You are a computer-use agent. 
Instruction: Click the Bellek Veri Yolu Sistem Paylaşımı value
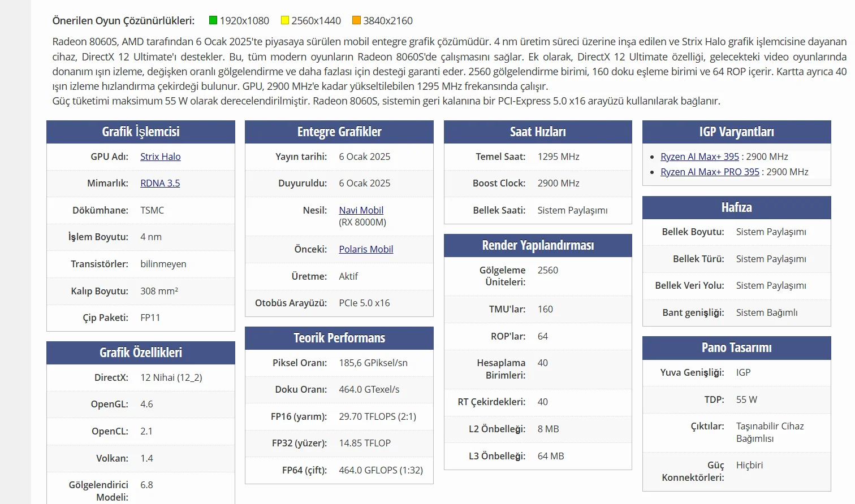click(771, 285)
